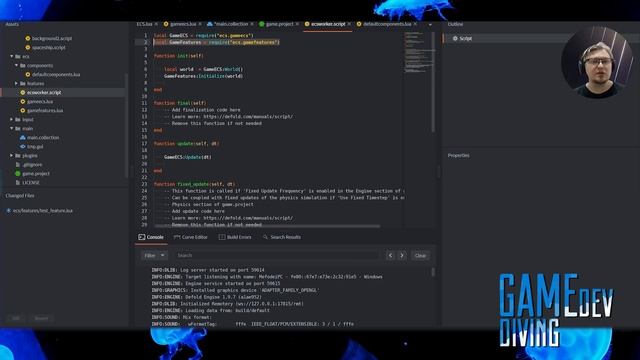
Task: Click the game.project green icon in Assets
Action: click(x=18, y=173)
